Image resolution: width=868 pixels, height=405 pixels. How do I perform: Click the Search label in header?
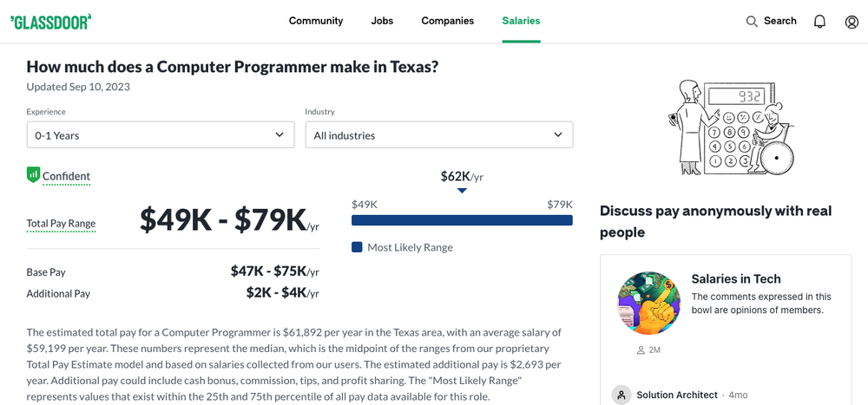[780, 21]
